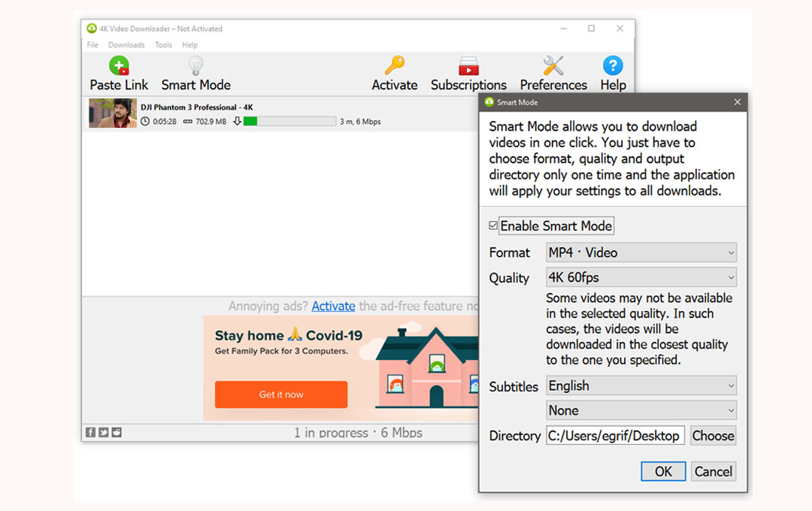Click the Stay home Covid-19 ad headline

click(x=289, y=335)
